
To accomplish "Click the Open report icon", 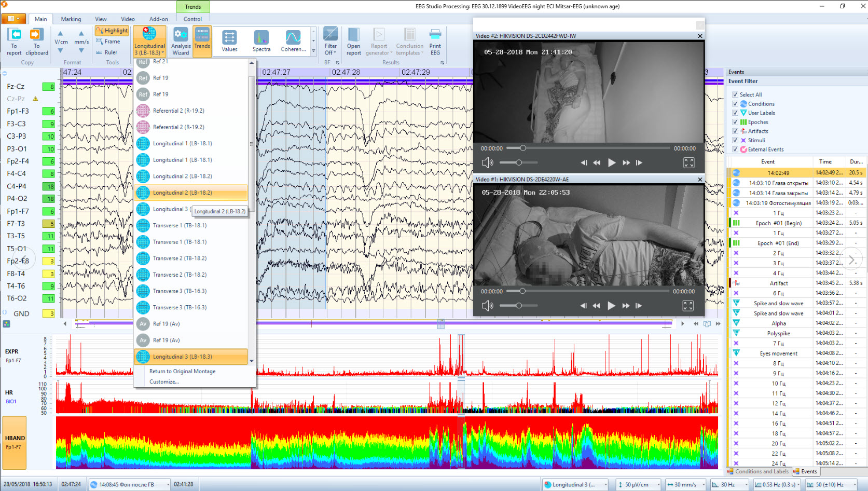I will 354,35.
